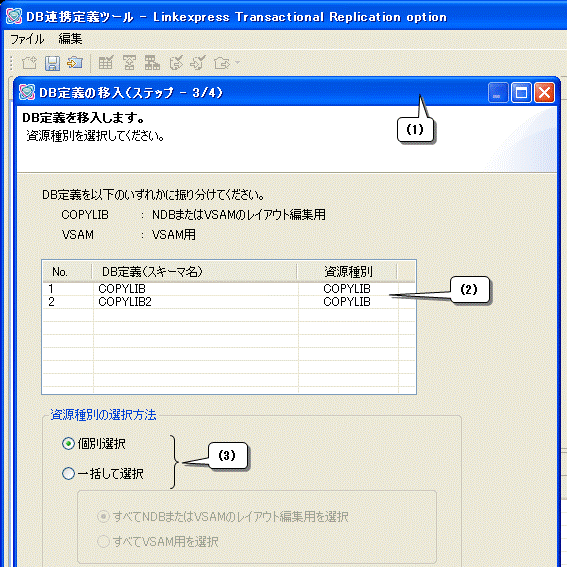Image resolution: width=567 pixels, height=567 pixels.
Task: Open the 編集 menu
Action: (x=70, y=39)
